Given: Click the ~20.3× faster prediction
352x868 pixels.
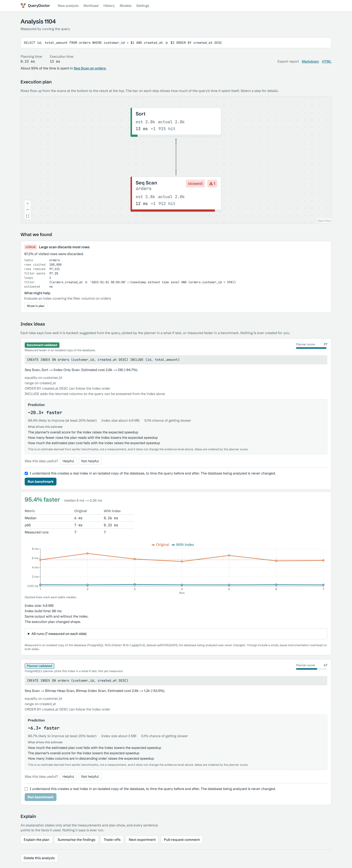Looking at the screenshot, I should point(45,412).
